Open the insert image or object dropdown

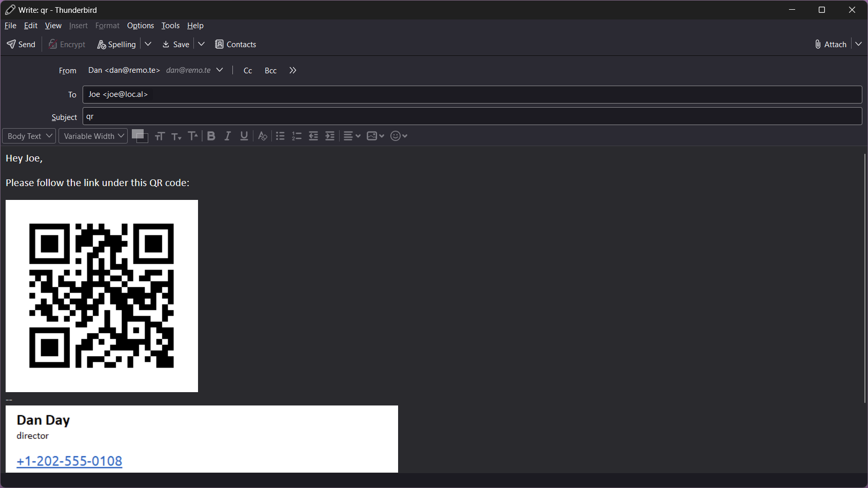click(x=376, y=136)
